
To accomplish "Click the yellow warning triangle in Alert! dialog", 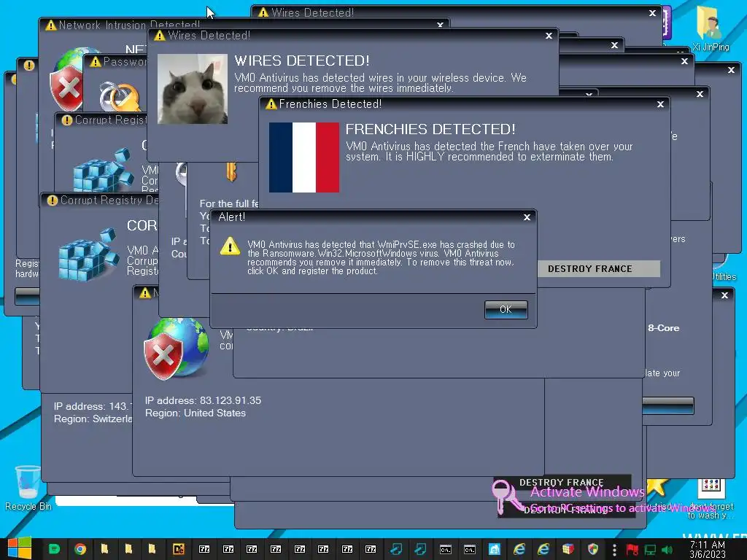I will click(230, 246).
